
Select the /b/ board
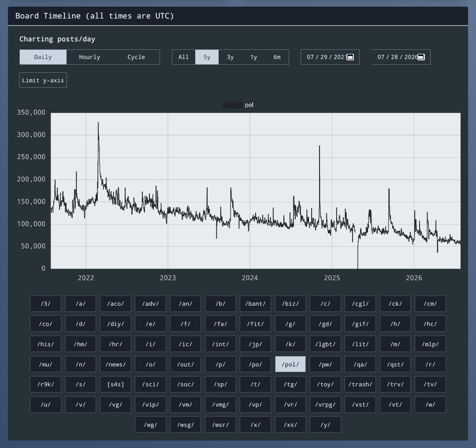[220, 304]
